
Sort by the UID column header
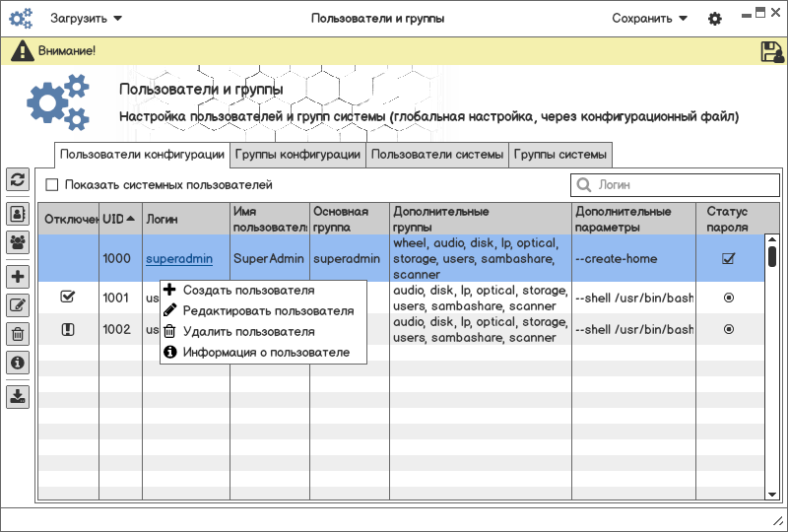pyautogui.click(x=119, y=219)
